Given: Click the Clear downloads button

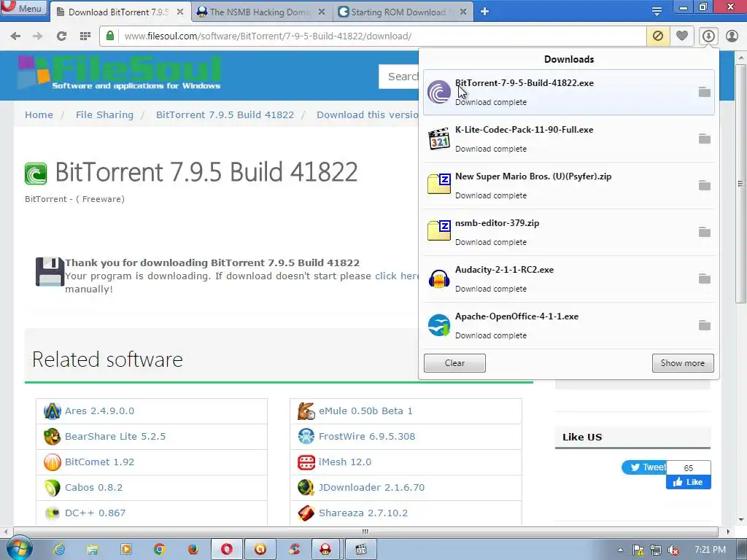Looking at the screenshot, I should 454,363.
